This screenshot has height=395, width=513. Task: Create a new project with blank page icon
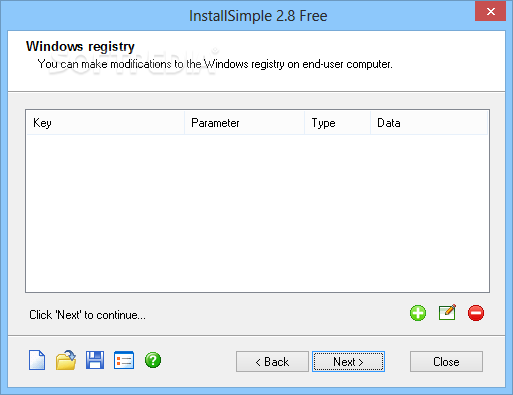pos(37,360)
